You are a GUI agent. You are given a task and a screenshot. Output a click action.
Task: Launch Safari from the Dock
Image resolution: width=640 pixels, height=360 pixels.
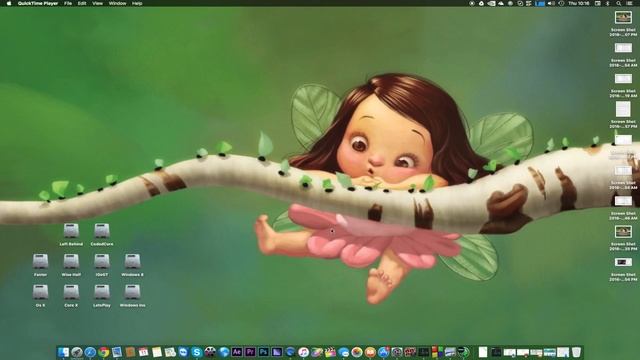[x=90, y=352]
